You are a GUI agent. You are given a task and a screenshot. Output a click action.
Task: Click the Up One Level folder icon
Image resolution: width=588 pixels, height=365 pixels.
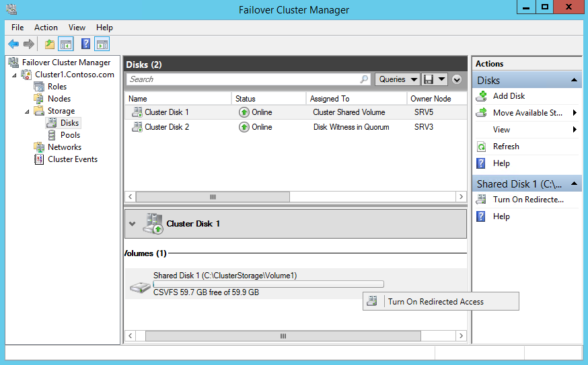tap(49, 44)
